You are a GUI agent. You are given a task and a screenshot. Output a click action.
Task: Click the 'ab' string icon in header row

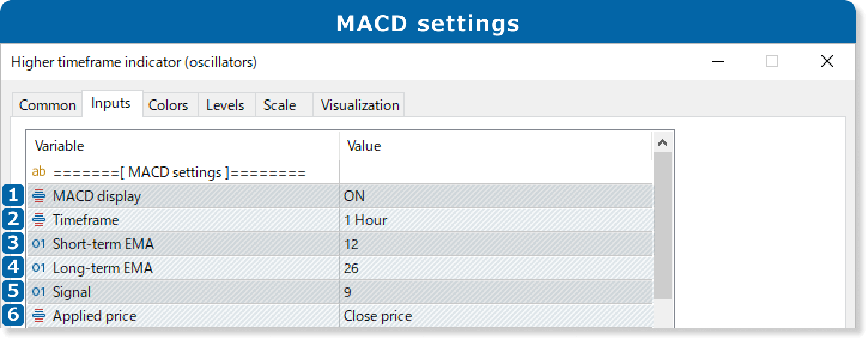[x=39, y=172]
